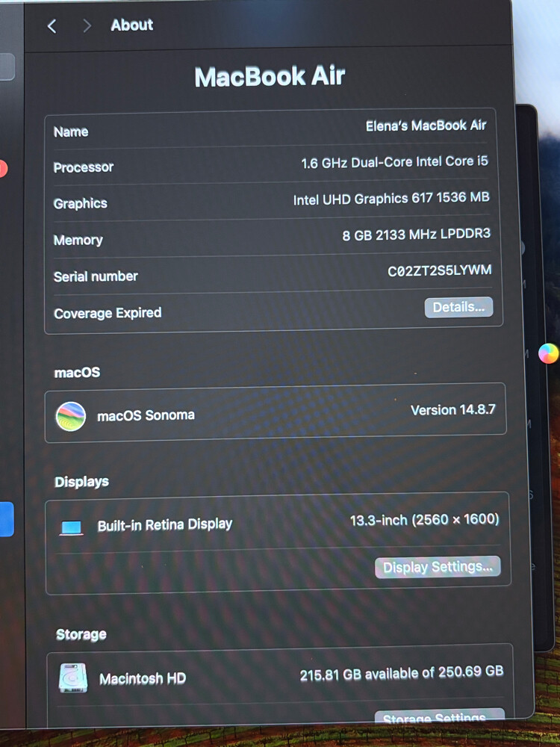Click the Storage section heading
This screenshot has width=560, height=747.
pos(81,634)
